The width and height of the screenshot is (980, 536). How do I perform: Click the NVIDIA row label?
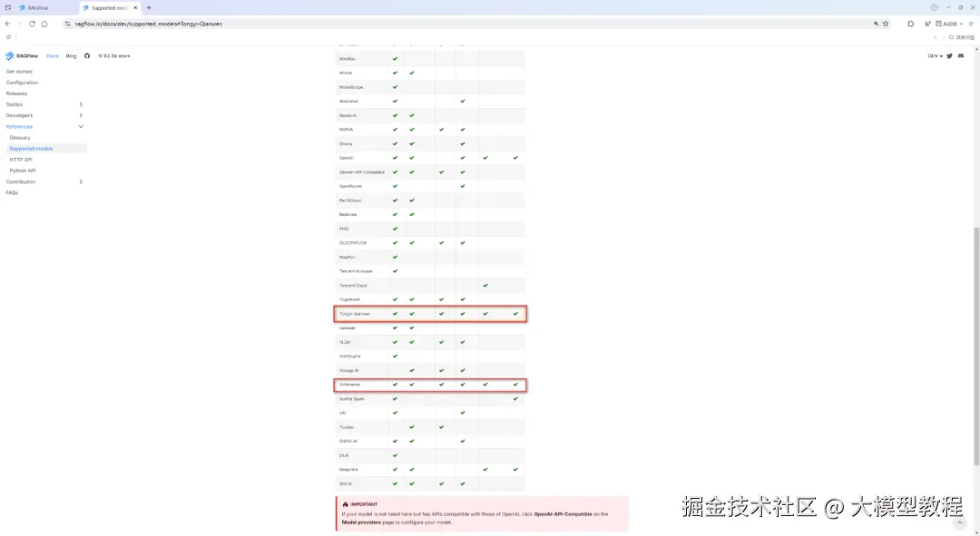point(346,130)
